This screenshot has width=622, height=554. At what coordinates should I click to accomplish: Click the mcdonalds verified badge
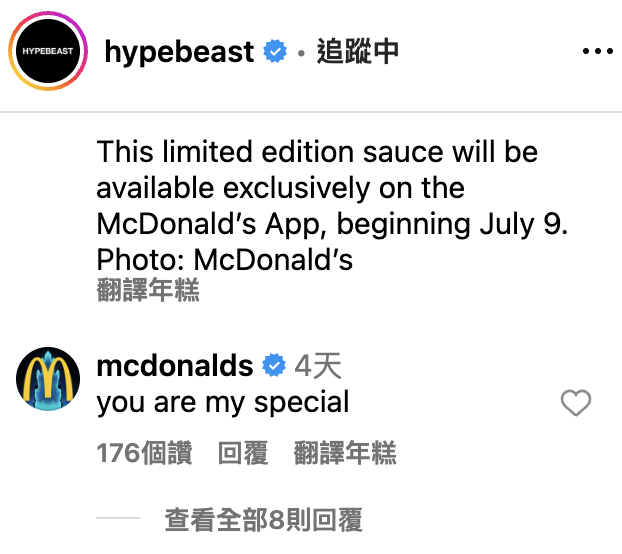point(274,365)
